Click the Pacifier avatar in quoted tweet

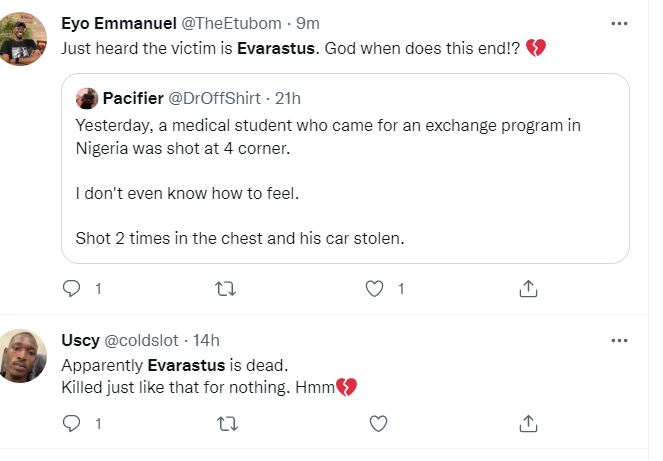click(87, 98)
